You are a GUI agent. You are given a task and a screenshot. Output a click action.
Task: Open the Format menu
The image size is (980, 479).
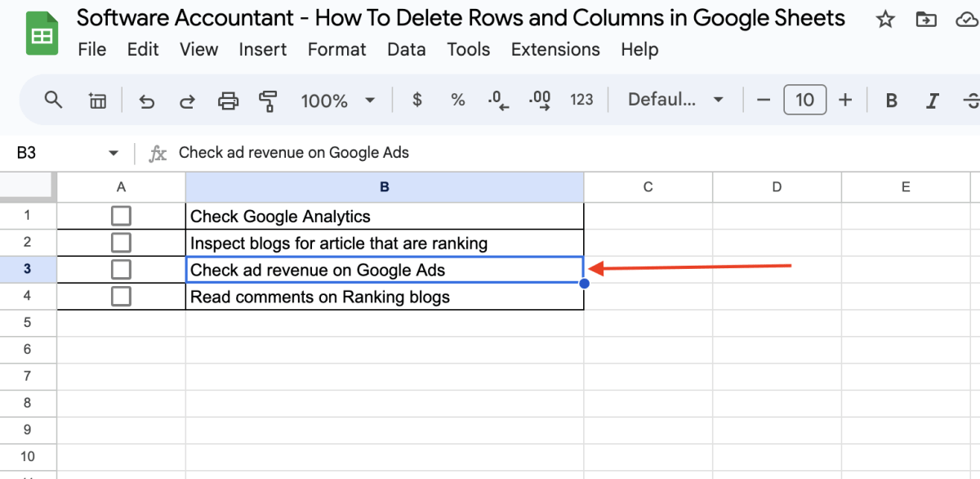point(336,49)
